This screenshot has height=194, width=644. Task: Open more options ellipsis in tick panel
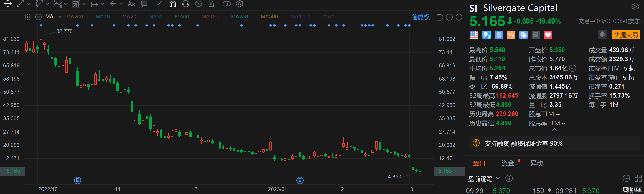tap(626, 178)
